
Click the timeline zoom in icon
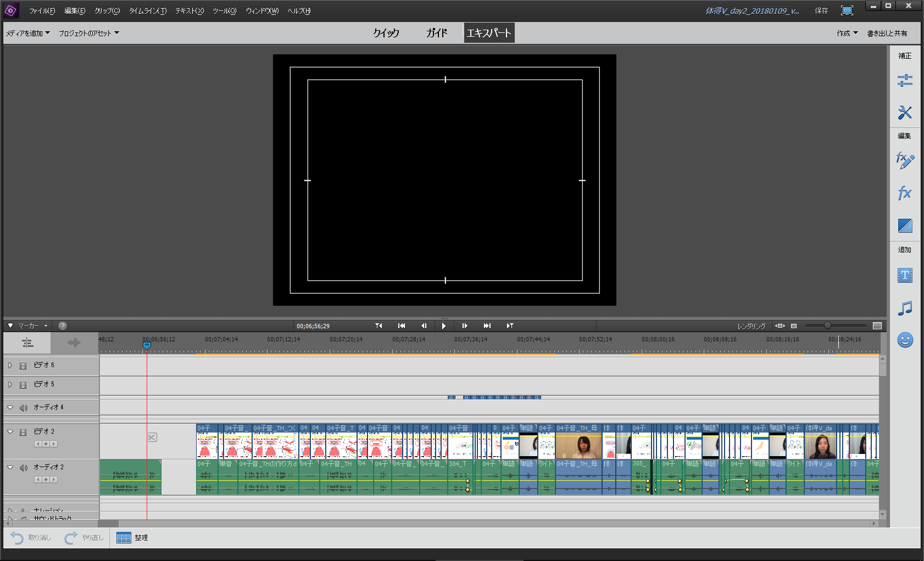[877, 326]
